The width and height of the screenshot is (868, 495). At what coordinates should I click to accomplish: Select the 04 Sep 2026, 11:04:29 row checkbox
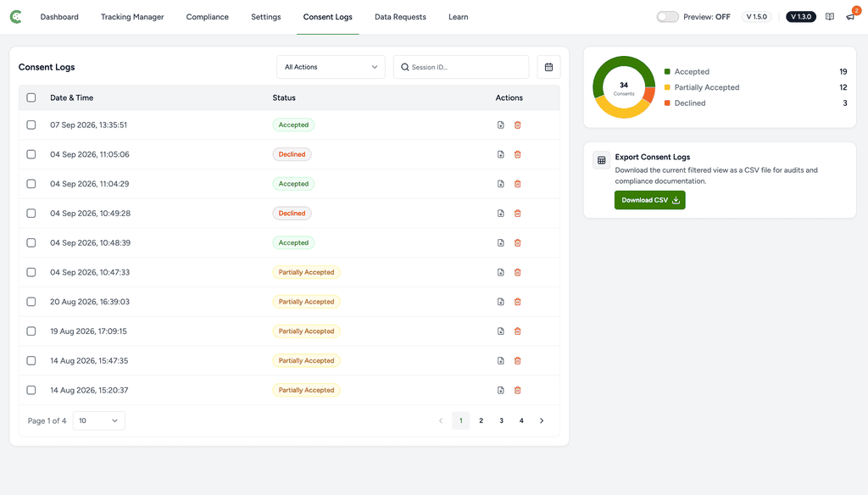31,184
